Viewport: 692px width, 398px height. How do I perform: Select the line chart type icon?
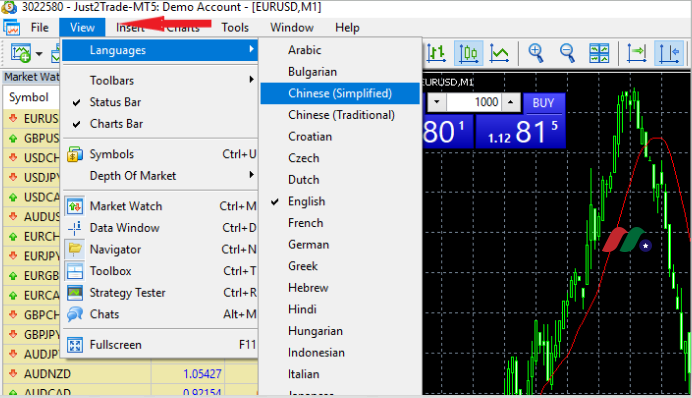(x=500, y=53)
